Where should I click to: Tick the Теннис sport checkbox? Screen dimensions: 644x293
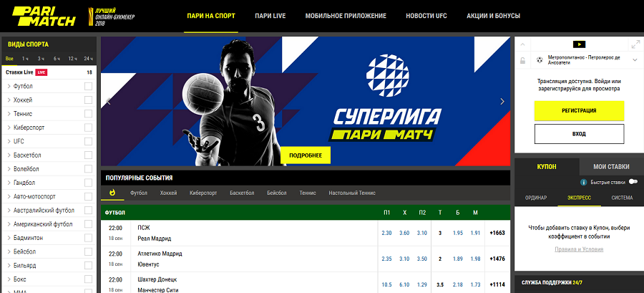pos(88,114)
